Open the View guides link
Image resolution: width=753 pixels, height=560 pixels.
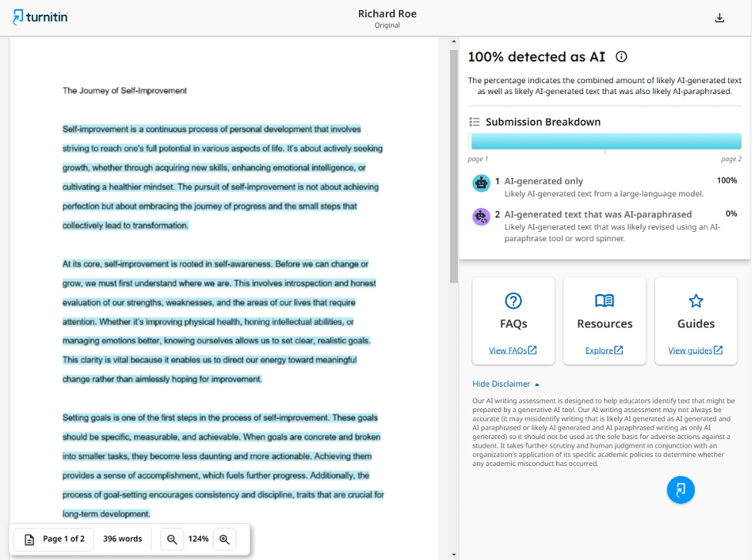coord(695,350)
